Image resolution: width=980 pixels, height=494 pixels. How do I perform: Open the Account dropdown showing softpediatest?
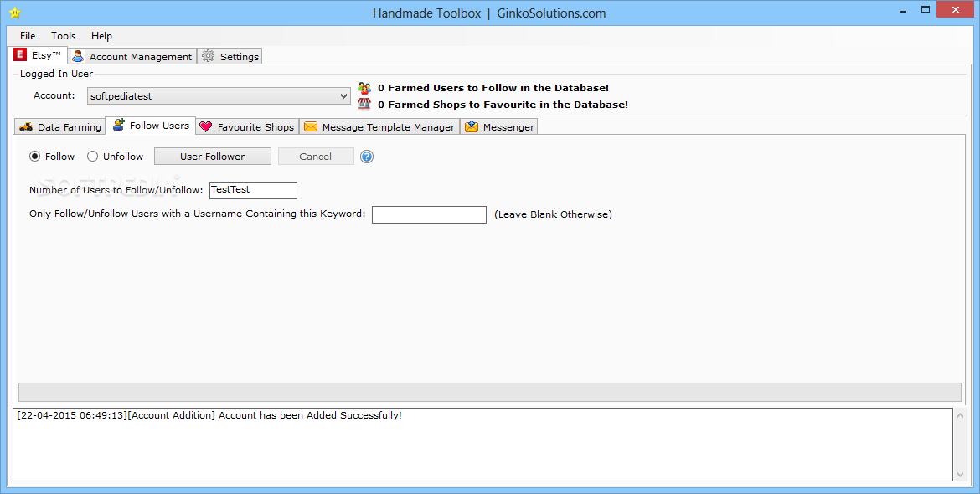219,96
